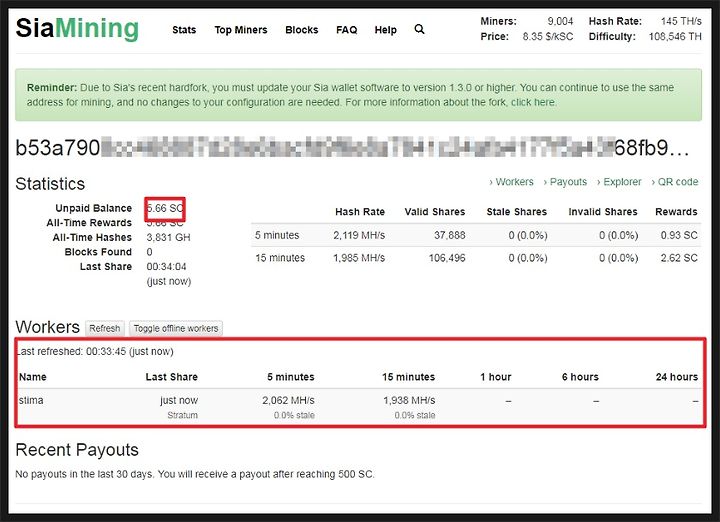Select the All-Time Hashes value 3,831 GH
The image size is (720, 522).
(x=169, y=237)
